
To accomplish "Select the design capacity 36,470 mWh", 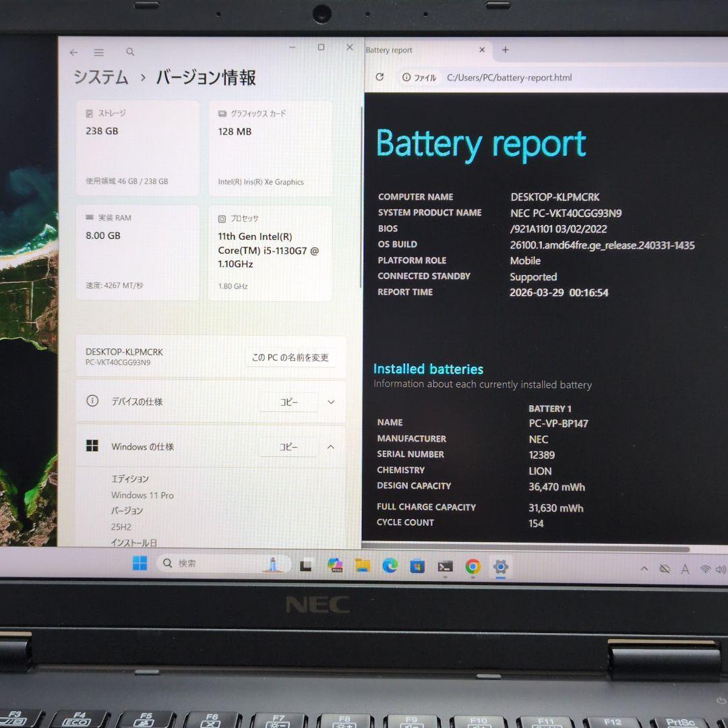I will click(557, 487).
